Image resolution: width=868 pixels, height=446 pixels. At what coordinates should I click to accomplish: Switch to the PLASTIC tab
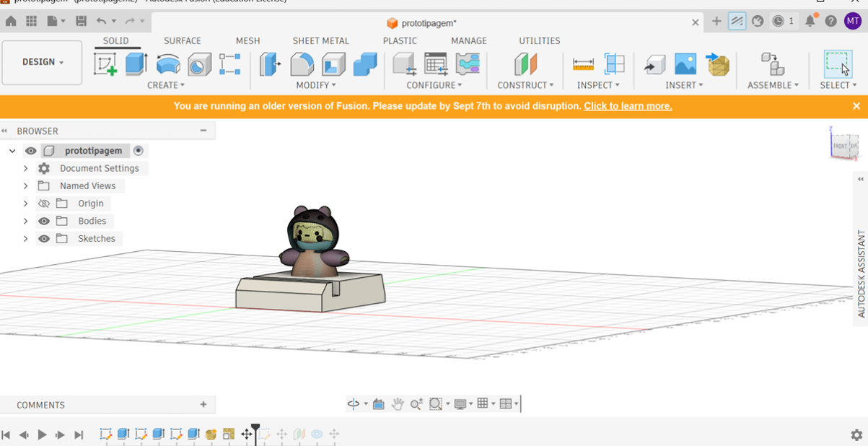coord(400,40)
